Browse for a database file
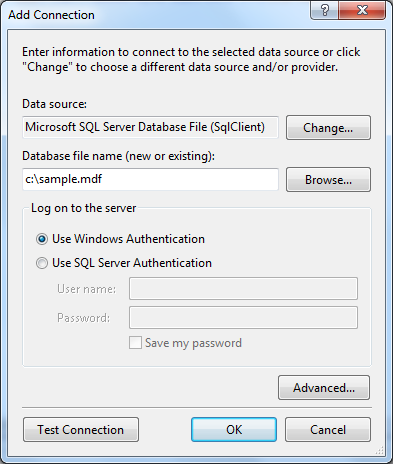 pyautogui.click(x=328, y=180)
